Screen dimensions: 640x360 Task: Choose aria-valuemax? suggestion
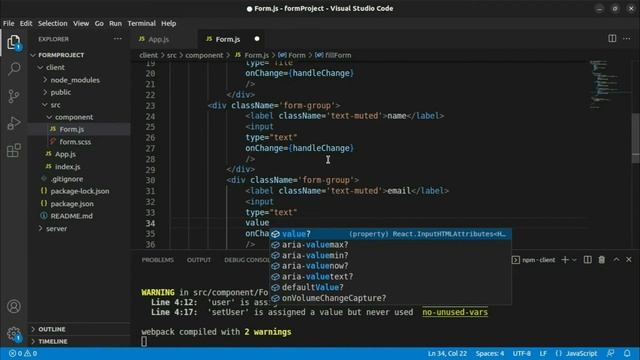pos(390,244)
